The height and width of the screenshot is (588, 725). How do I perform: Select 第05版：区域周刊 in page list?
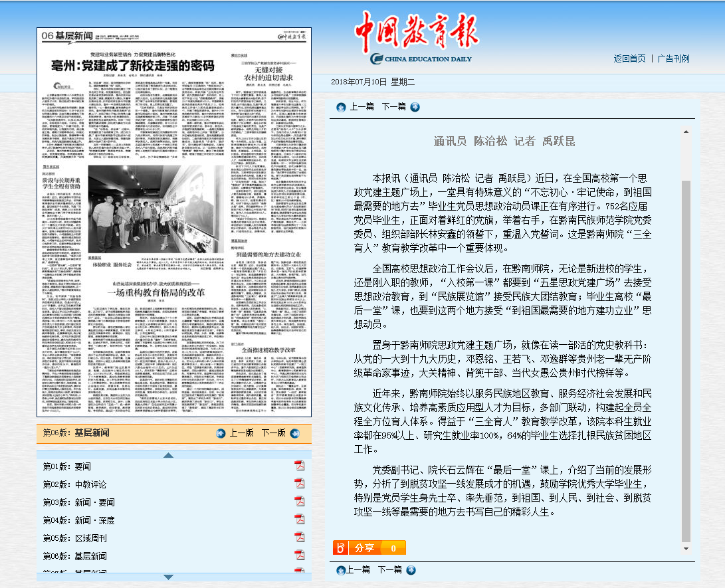point(74,539)
